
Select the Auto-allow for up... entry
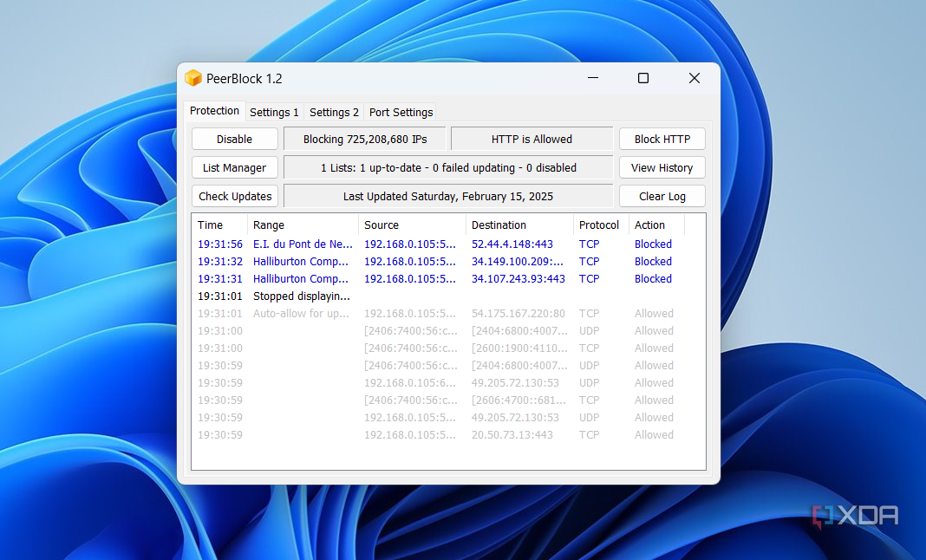pos(301,313)
